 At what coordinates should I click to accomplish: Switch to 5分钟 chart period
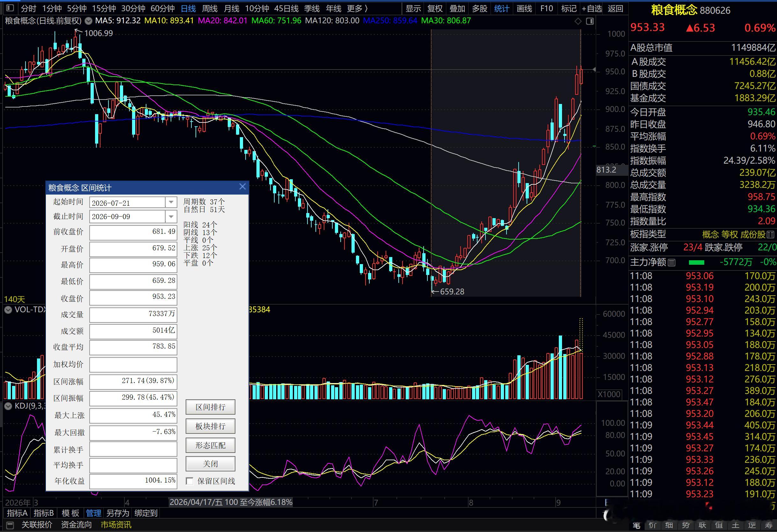click(x=77, y=8)
